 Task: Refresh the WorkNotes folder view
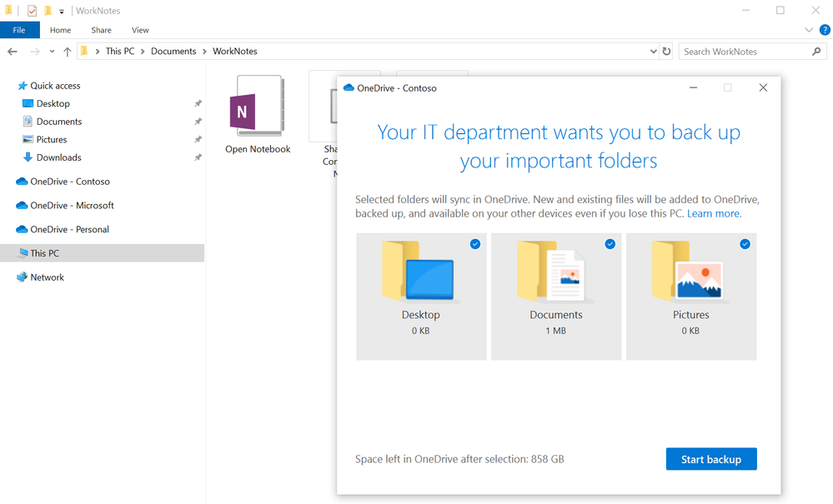[666, 52]
